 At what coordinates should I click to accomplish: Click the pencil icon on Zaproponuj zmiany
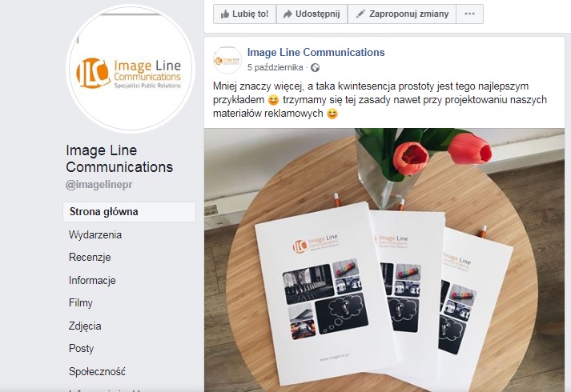(x=360, y=14)
